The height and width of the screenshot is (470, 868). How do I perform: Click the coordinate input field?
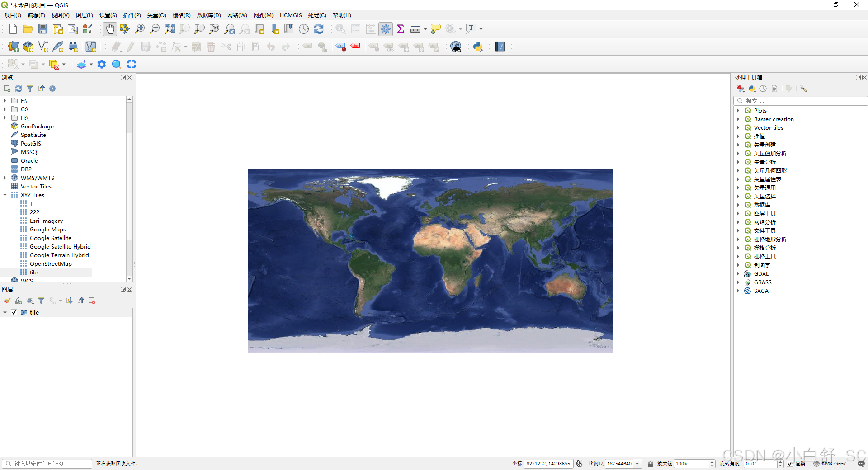[548, 464]
